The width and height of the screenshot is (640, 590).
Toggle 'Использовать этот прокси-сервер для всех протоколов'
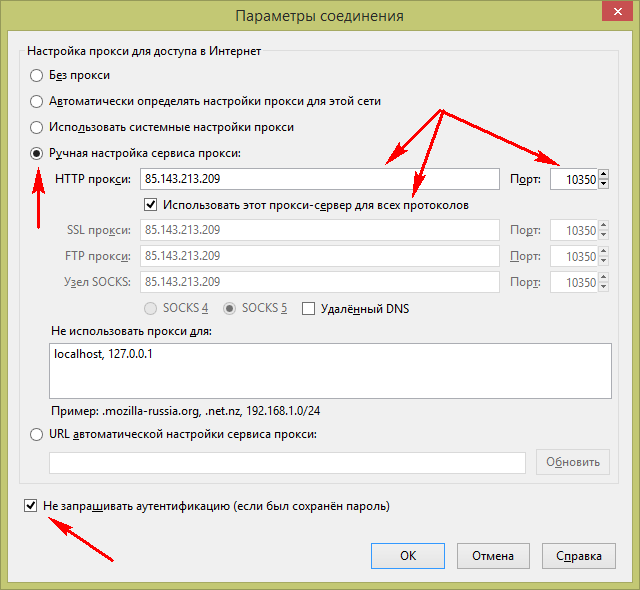tap(151, 204)
